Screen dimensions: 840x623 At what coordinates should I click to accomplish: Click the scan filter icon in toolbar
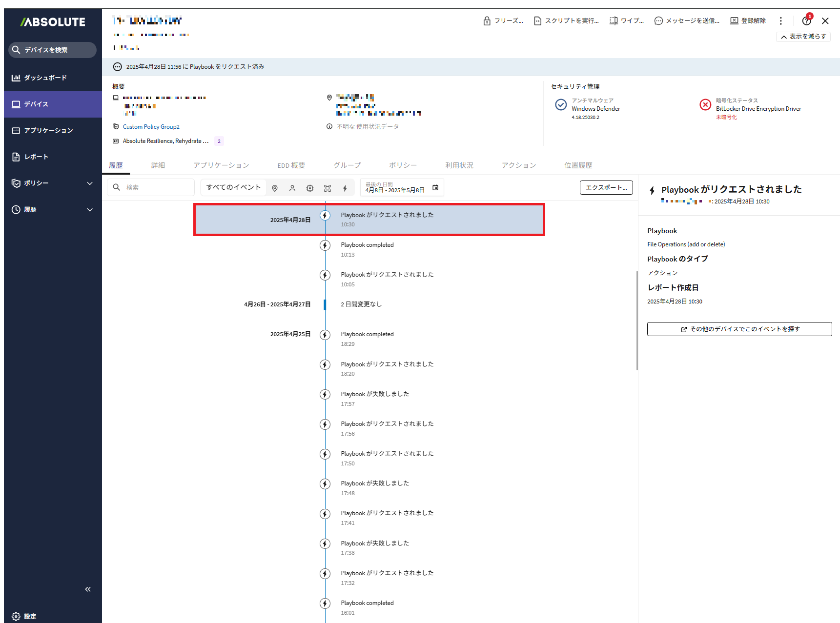328,188
